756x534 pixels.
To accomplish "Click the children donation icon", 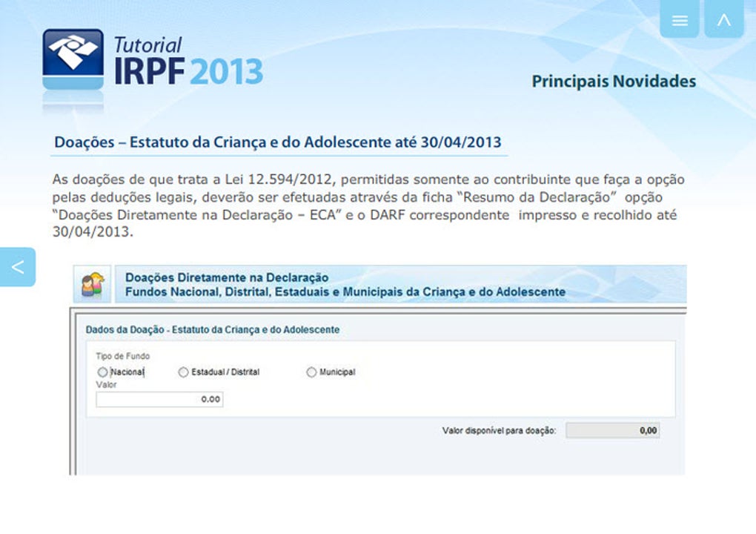I will tap(93, 284).
